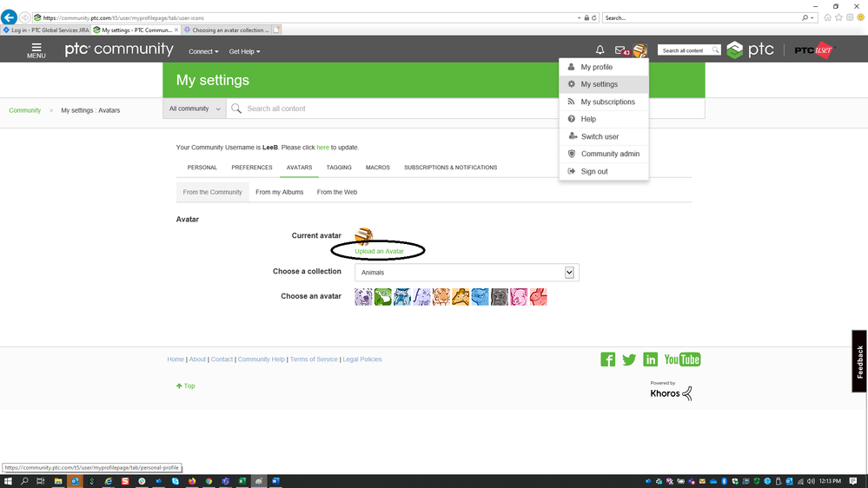This screenshot has height=488, width=868.
Task: Open the Twitter icon in footer
Action: tap(629, 359)
